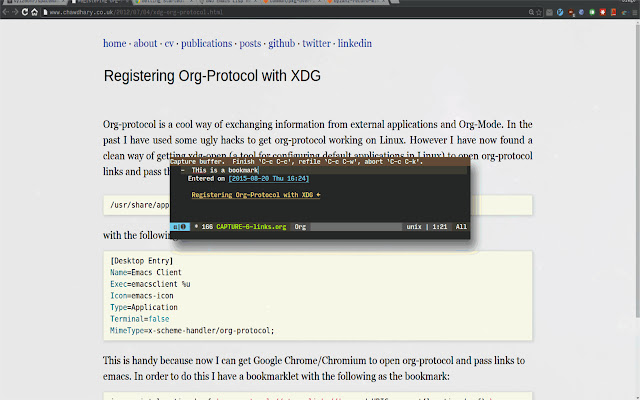This screenshot has width=640, height=400.
Task: Visit the 'github' link
Action: pos(283,44)
